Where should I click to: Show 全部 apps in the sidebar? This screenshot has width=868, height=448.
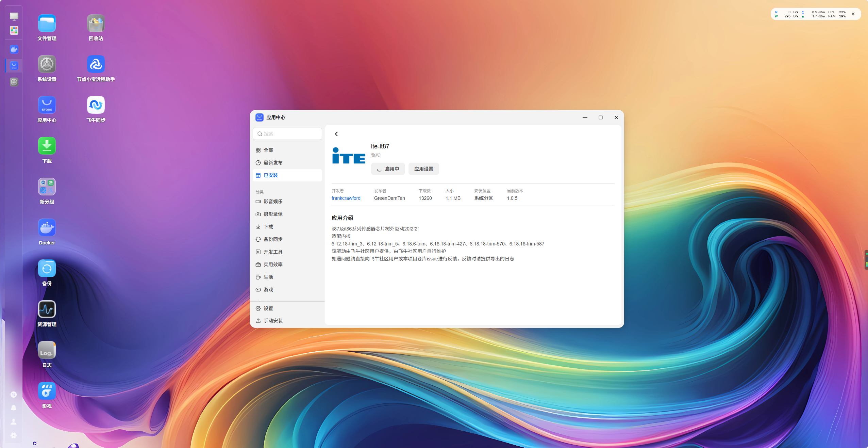click(x=287, y=150)
